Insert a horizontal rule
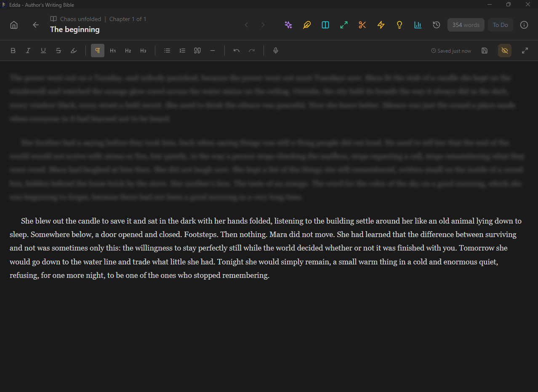538x392 pixels. (213, 51)
